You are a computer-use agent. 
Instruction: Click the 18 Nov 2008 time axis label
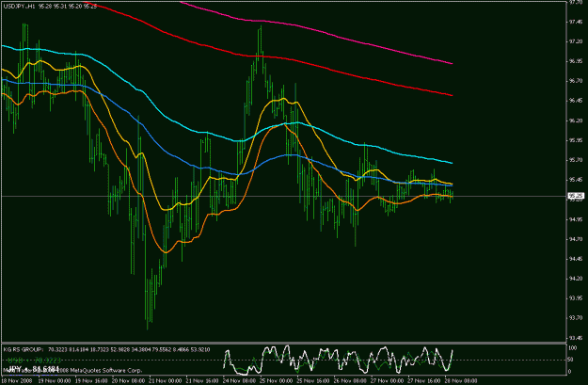point(17,380)
